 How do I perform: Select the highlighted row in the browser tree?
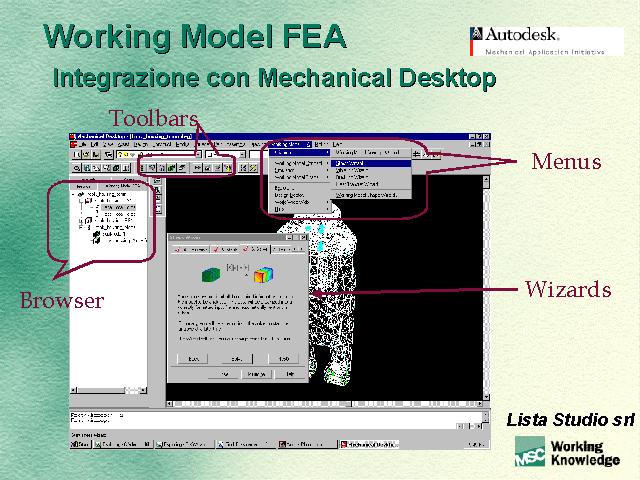(118, 207)
